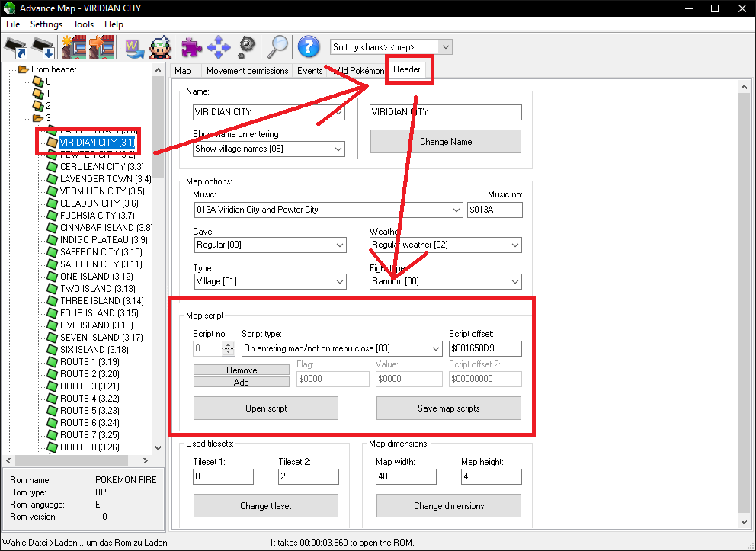Click the trainer character sprite icon
The height and width of the screenshot is (551, 756).
pyautogui.click(x=160, y=47)
